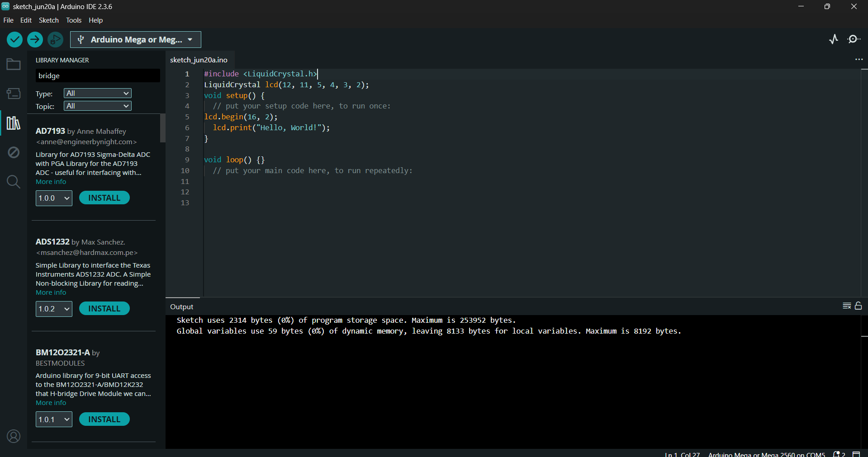
Task: Click the lcd.print Hello World code line
Action: tap(271, 127)
